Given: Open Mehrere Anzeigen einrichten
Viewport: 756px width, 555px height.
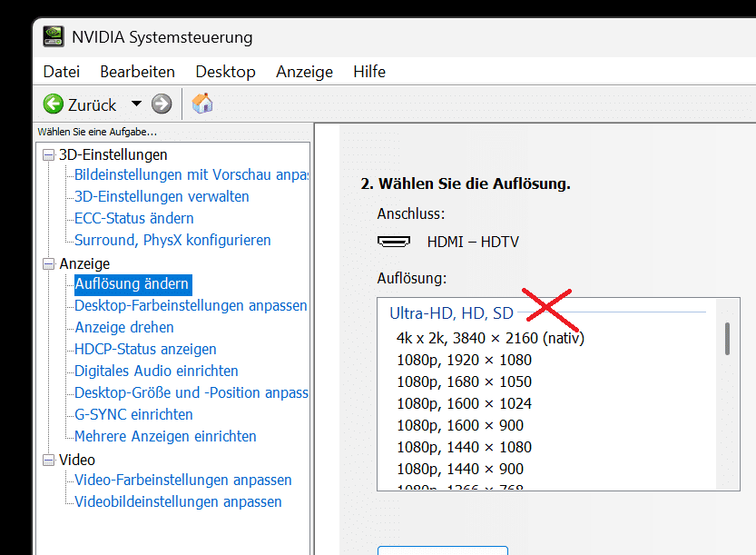Looking at the screenshot, I should coord(165,436).
